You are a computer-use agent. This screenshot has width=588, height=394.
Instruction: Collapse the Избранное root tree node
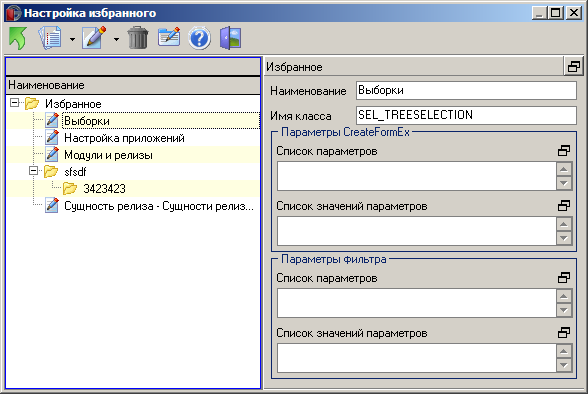[14, 102]
